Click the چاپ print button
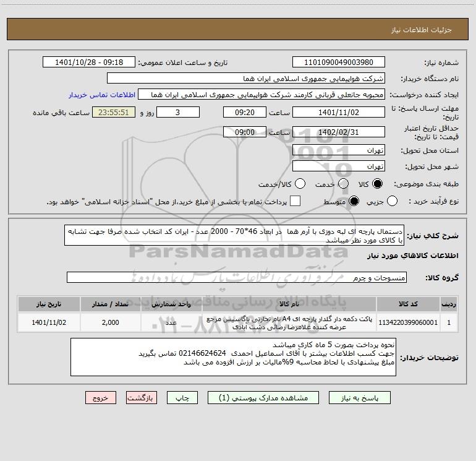Viewport: 476px width, 461px height. 182,398
